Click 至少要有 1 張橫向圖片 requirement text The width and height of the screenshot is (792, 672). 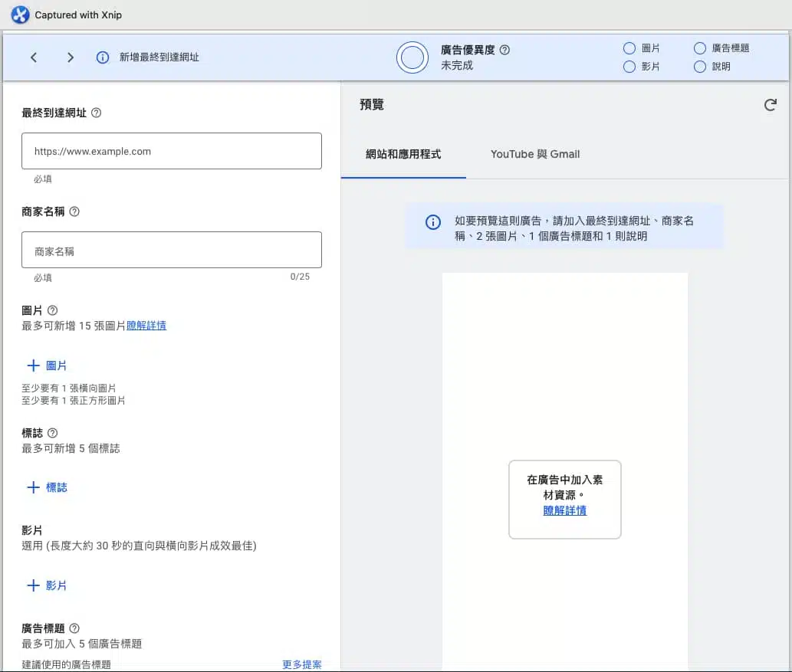click(69, 388)
